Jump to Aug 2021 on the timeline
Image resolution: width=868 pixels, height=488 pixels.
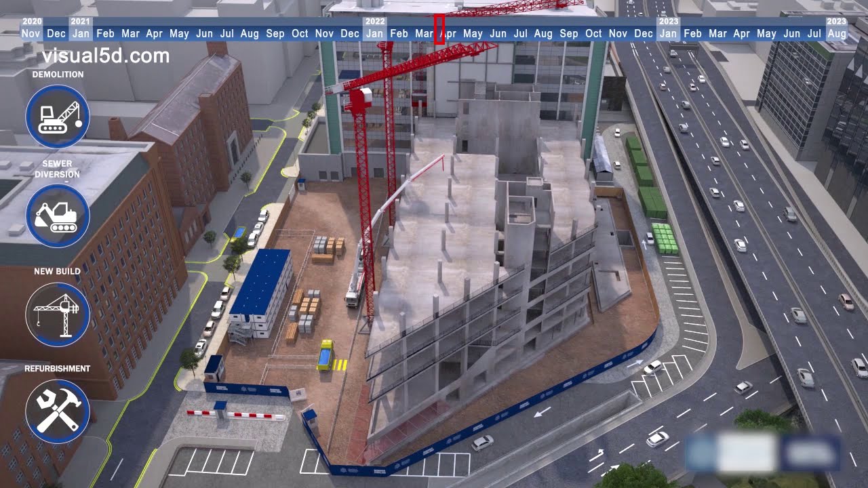tap(250, 34)
